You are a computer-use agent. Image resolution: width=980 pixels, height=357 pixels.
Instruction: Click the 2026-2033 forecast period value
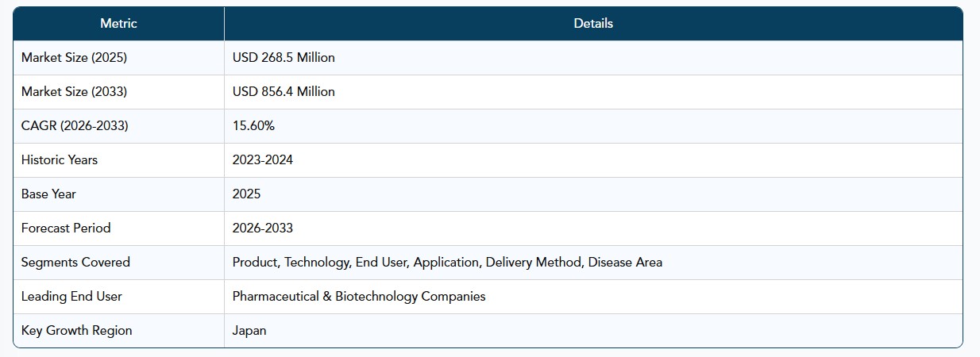(263, 228)
